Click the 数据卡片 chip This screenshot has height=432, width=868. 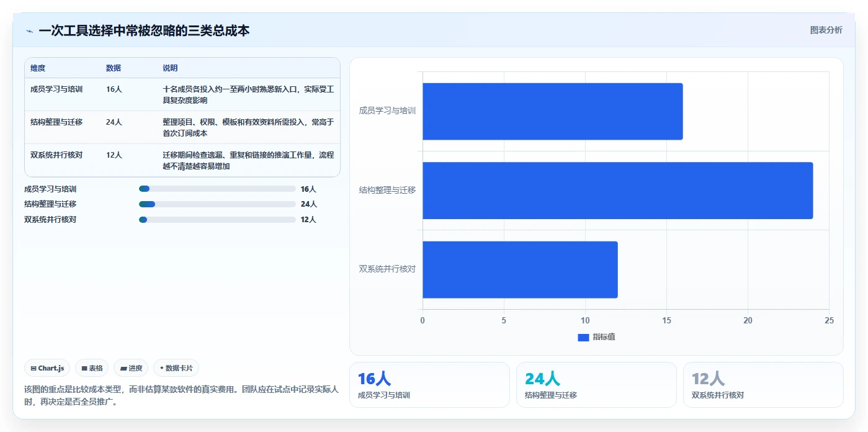pyautogui.click(x=176, y=368)
